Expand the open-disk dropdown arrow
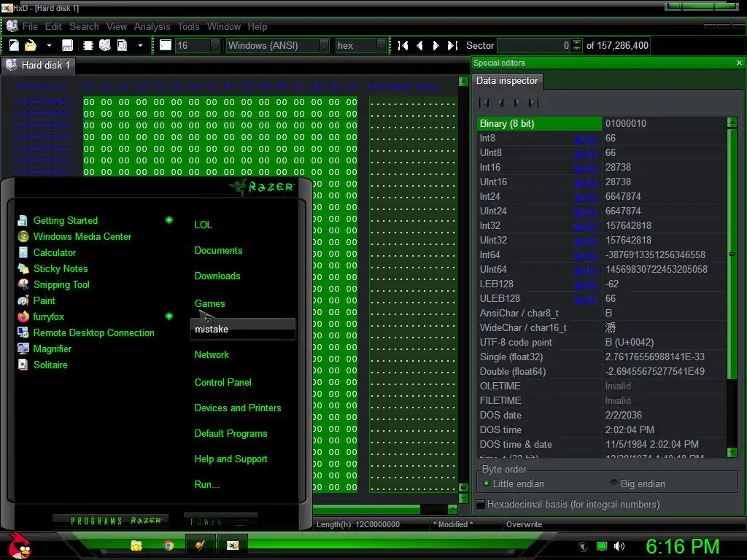This screenshot has width=747, height=560. point(140,45)
